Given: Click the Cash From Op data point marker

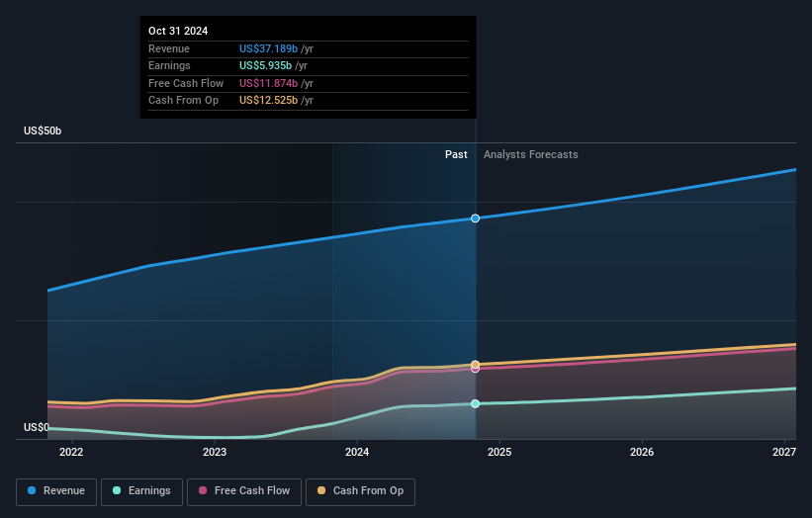Looking at the screenshot, I should pyautogui.click(x=476, y=365).
